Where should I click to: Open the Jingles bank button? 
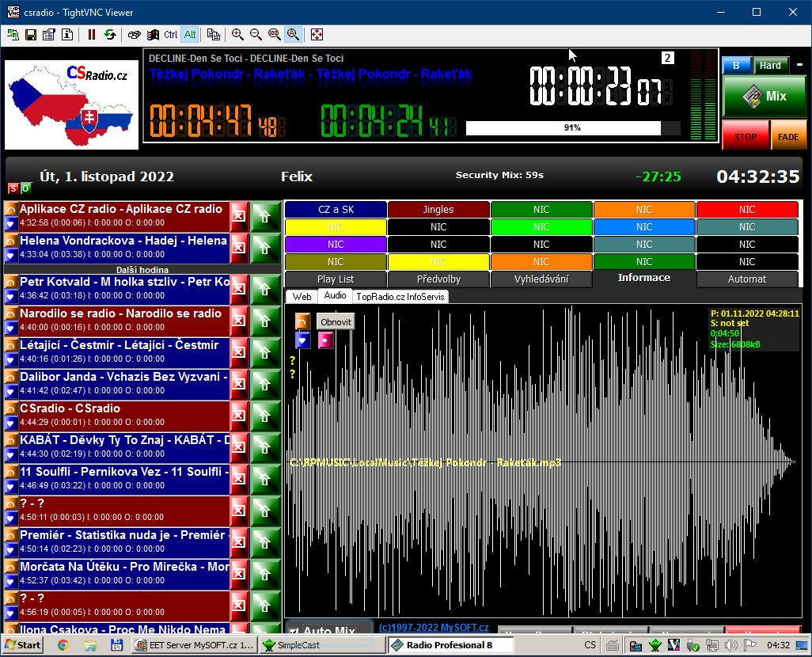tap(438, 209)
